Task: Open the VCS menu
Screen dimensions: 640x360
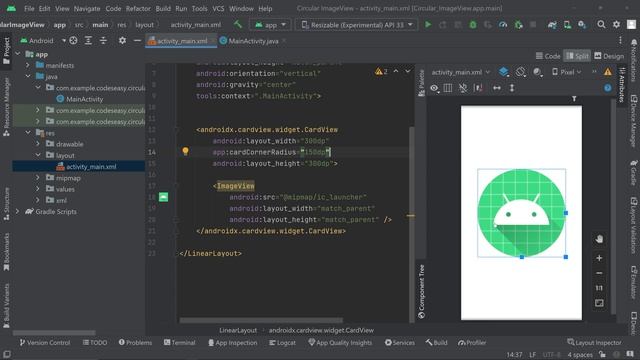Action: point(218,8)
